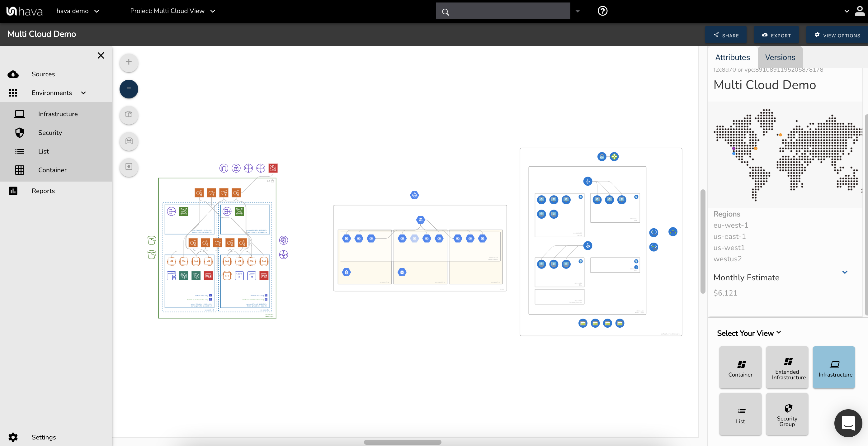This screenshot has height=446, width=868.
Task: Expand the Environments sidebar dropdown
Action: click(83, 93)
